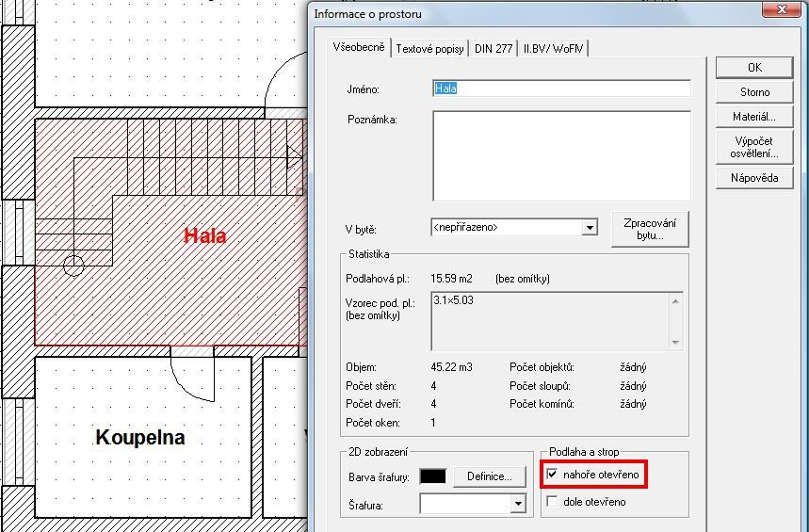Image resolution: width=809 pixels, height=532 pixels.
Task: Click the formula box scrollbar down arrow
Action: pos(675,343)
